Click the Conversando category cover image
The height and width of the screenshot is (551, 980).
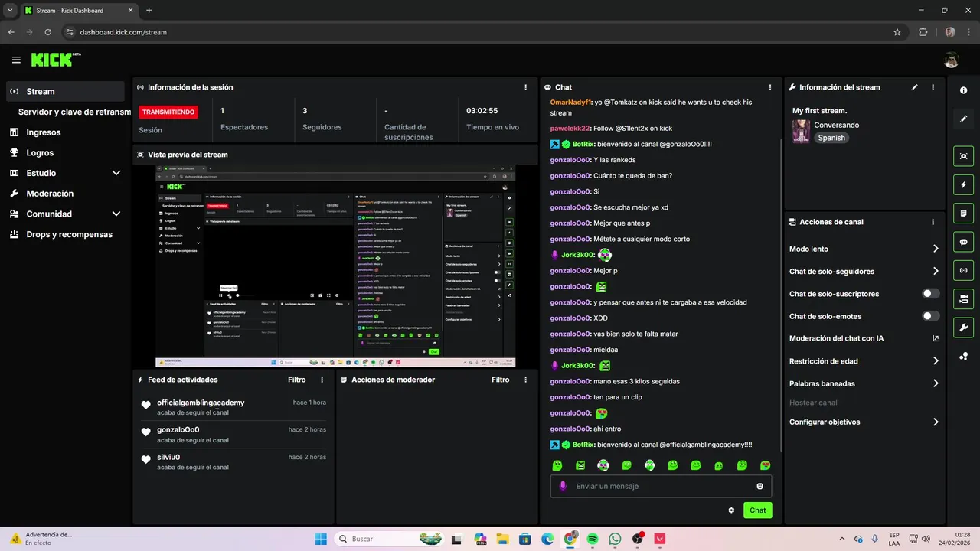click(801, 132)
